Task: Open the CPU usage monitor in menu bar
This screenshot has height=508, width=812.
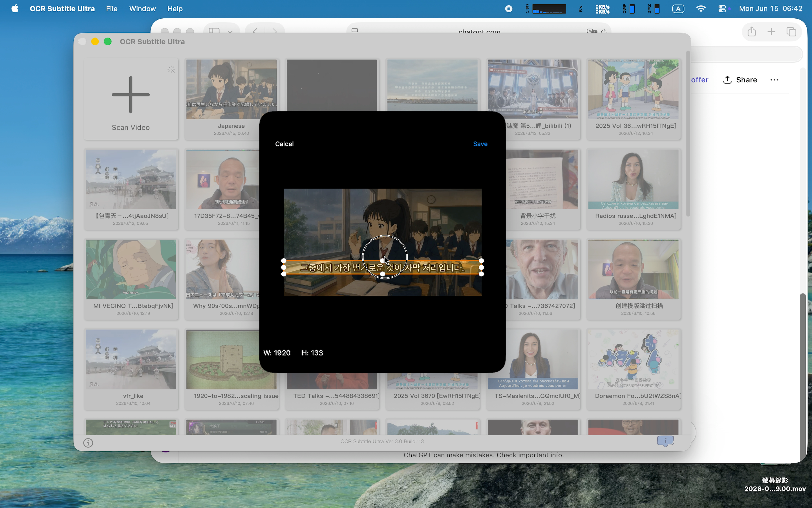Action: [x=546, y=9]
